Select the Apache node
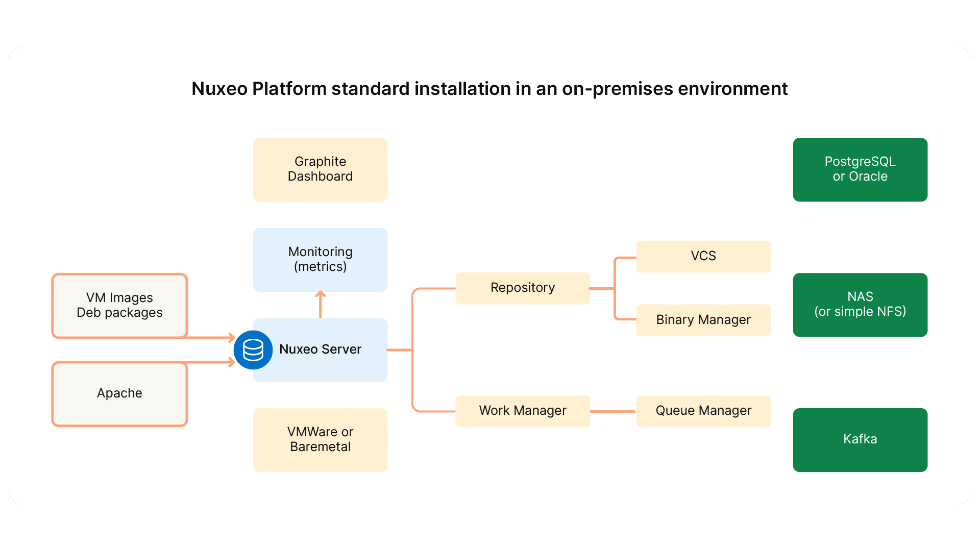Image resolution: width=980 pixels, height=551 pixels. [119, 393]
